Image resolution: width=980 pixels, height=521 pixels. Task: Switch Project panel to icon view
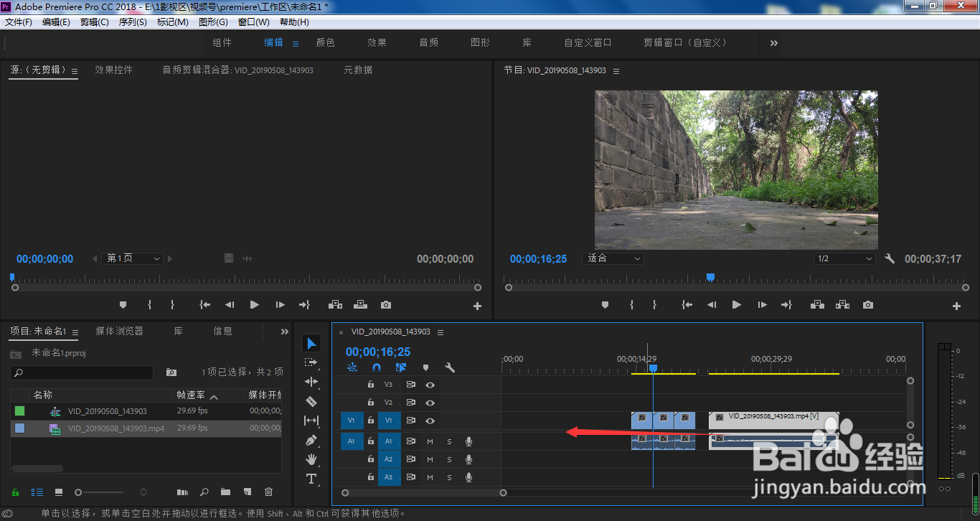click(59, 492)
